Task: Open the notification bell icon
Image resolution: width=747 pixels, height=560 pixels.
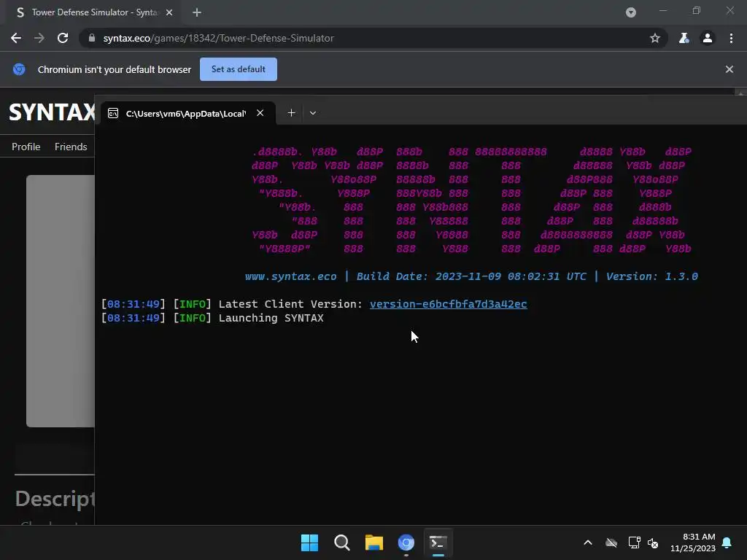Action: tap(727, 542)
